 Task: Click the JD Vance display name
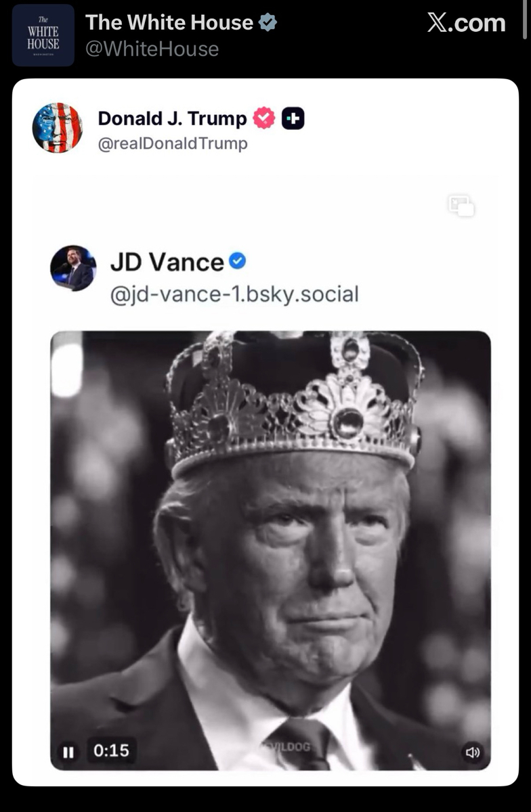coord(167,262)
